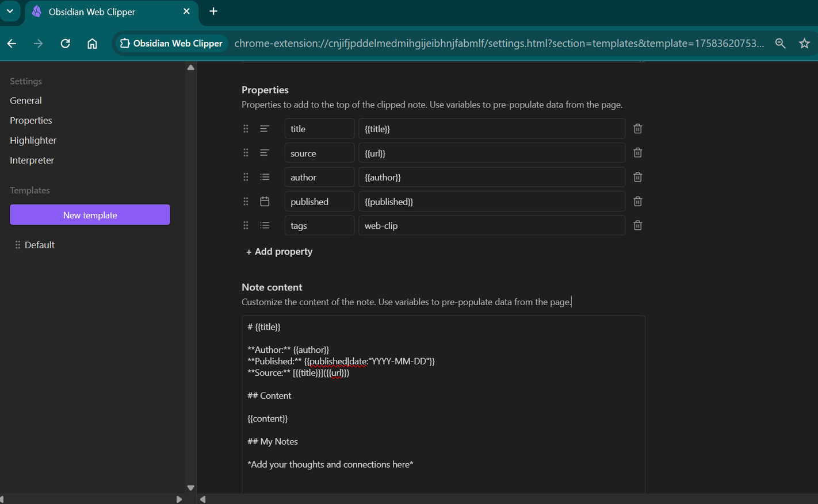Bookmark page with star icon
Screen dimensions: 818x504
coord(804,44)
